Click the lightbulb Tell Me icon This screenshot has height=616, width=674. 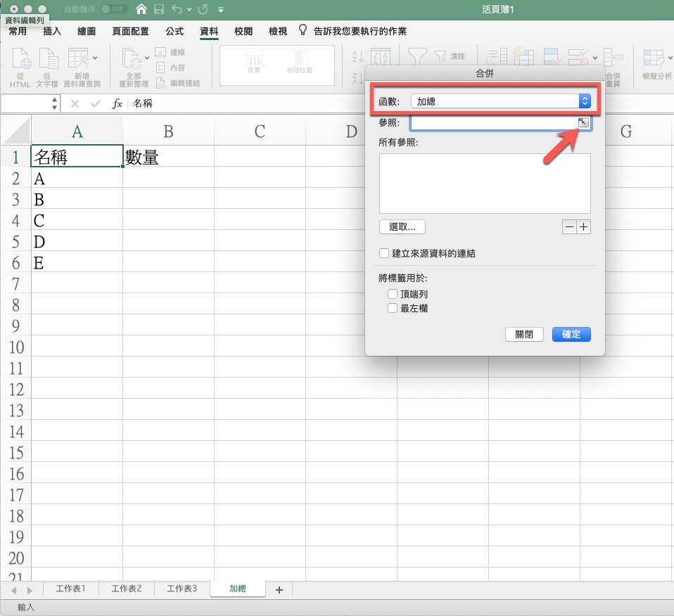(x=303, y=30)
